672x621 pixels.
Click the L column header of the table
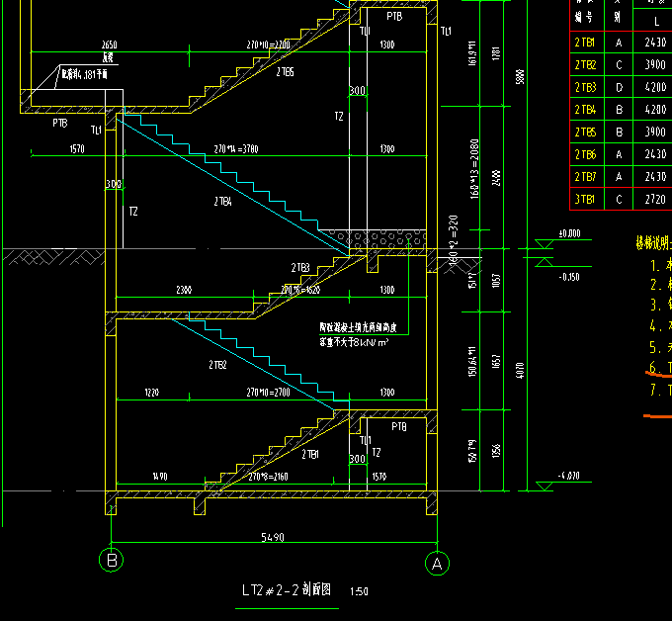click(656, 21)
